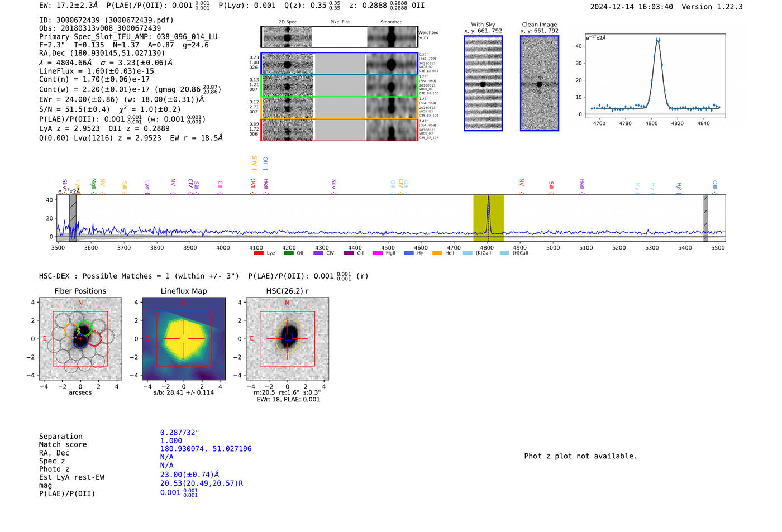Click the green OII legend swatch
782x532 pixels.
pyautogui.click(x=288, y=253)
